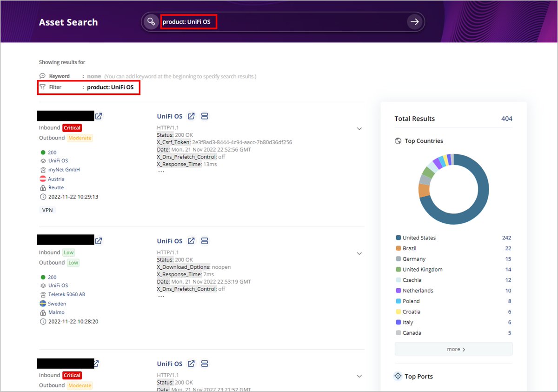Click Total Results count 404
Viewport: 558px width, 392px height.
506,119
